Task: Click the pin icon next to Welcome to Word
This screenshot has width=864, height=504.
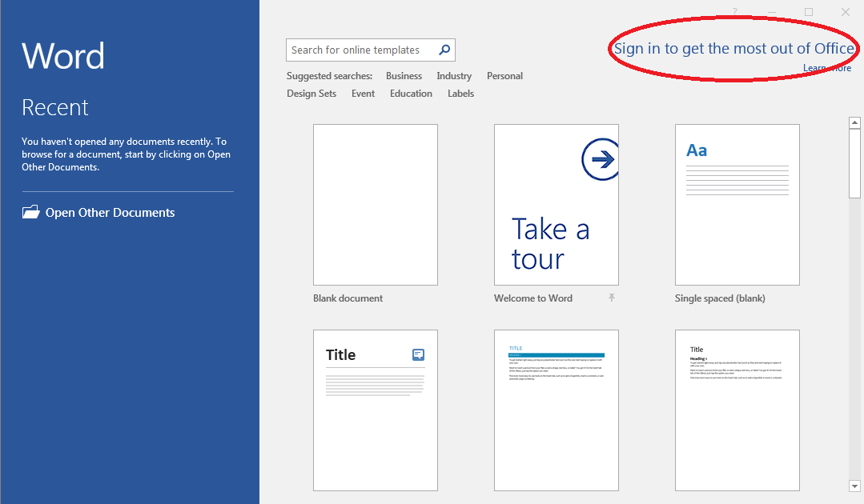Action: point(612,298)
